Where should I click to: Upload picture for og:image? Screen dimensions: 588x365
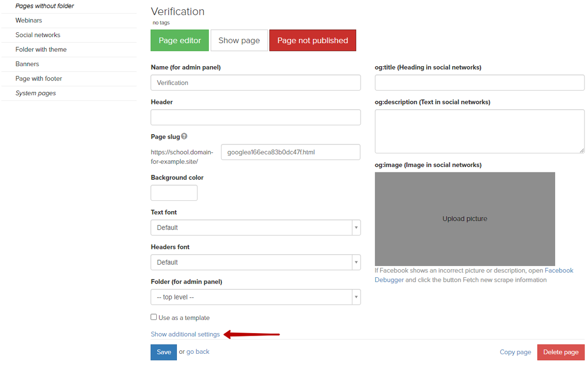tap(465, 219)
